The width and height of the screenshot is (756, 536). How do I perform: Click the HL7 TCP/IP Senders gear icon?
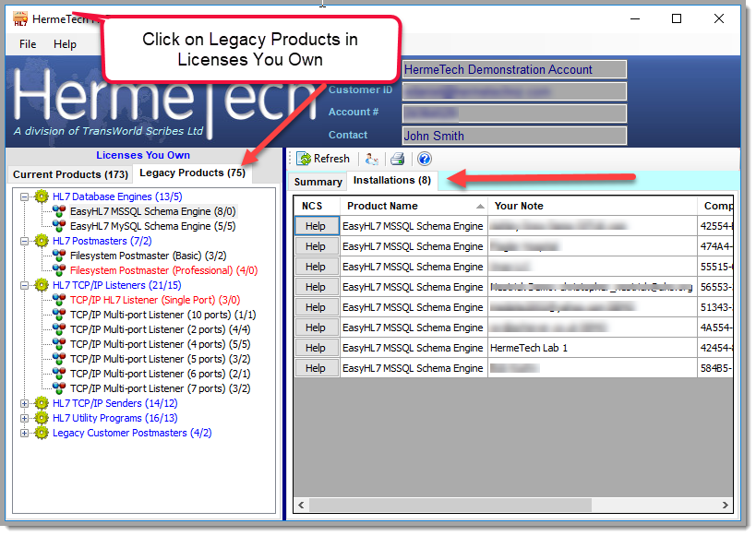coord(42,403)
